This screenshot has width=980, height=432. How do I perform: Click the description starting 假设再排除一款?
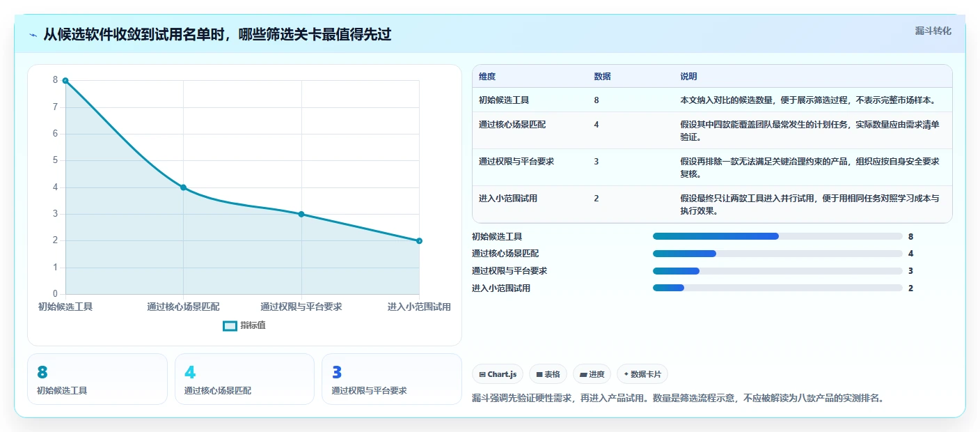[x=810, y=167]
